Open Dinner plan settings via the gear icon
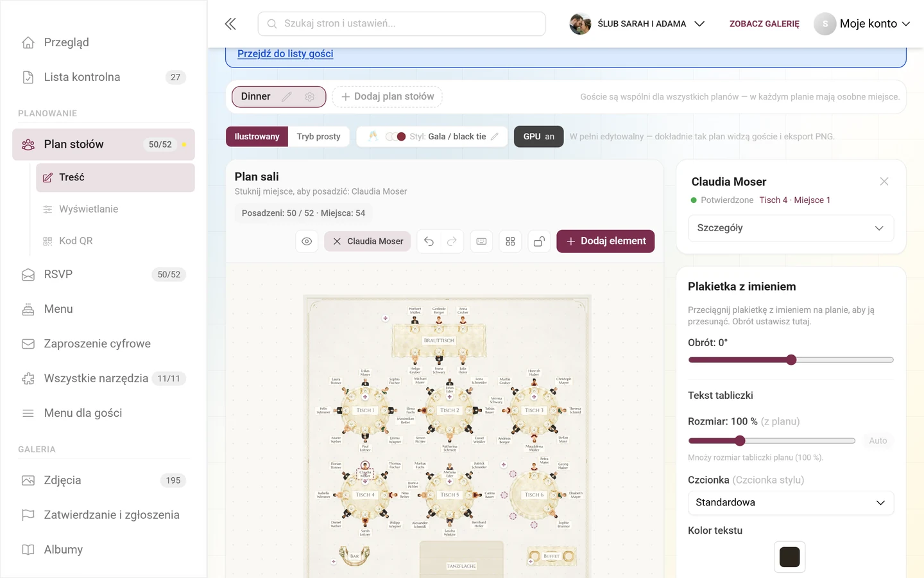The width and height of the screenshot is (924, 578). pyautogui.click(x=310, y=96)
